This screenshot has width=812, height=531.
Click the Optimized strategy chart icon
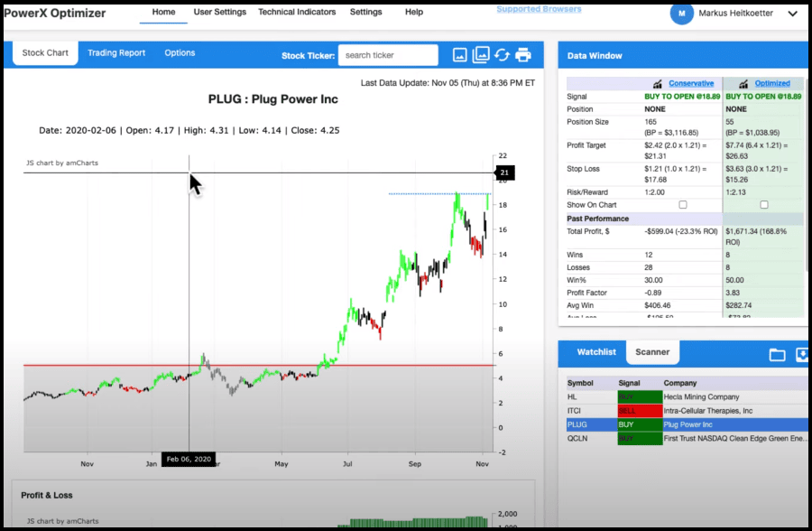point(743,83)
